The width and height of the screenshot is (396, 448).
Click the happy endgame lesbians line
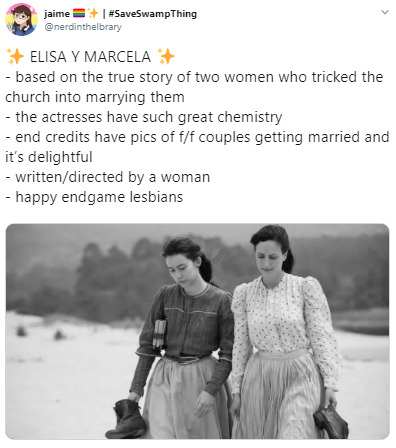94,197
